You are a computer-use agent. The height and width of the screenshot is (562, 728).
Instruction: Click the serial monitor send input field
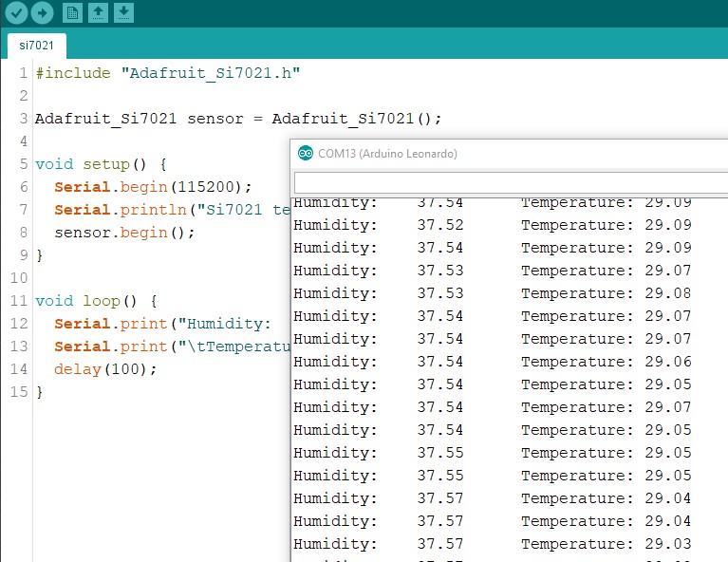click(x=511, y=183)
